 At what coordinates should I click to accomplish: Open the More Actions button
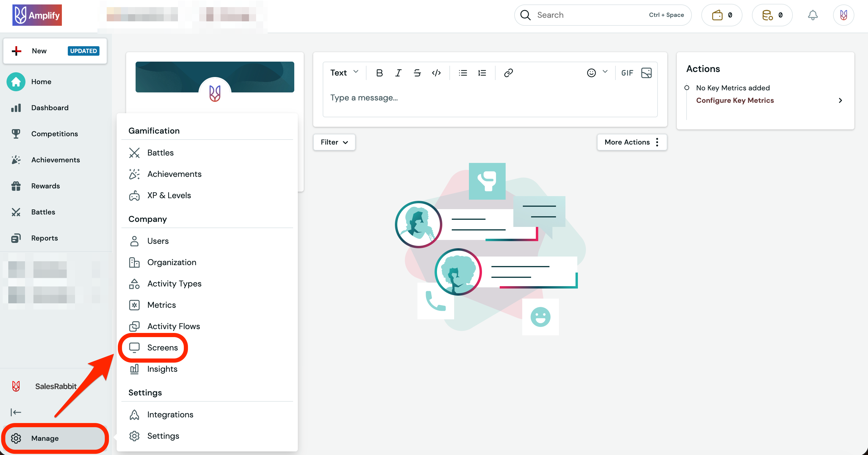[631, 142]
